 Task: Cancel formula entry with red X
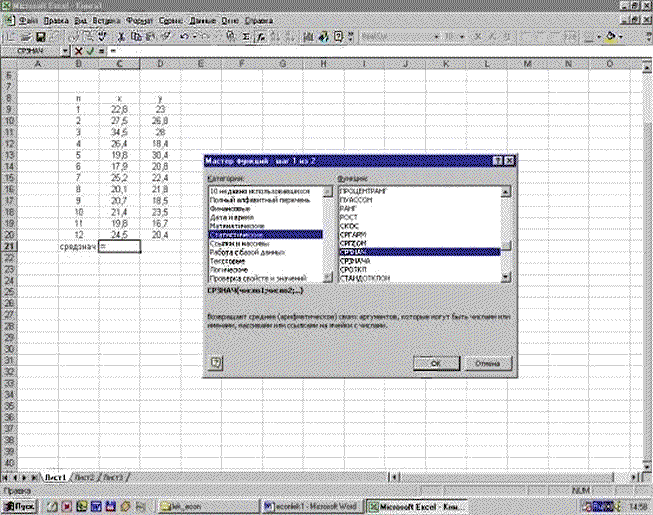coord(79,49)
